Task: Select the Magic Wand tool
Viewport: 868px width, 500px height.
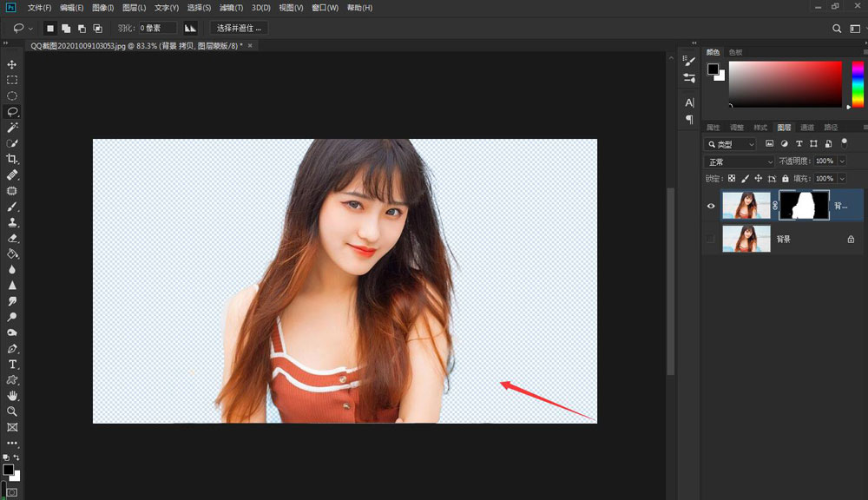Action: coord(12,128)
